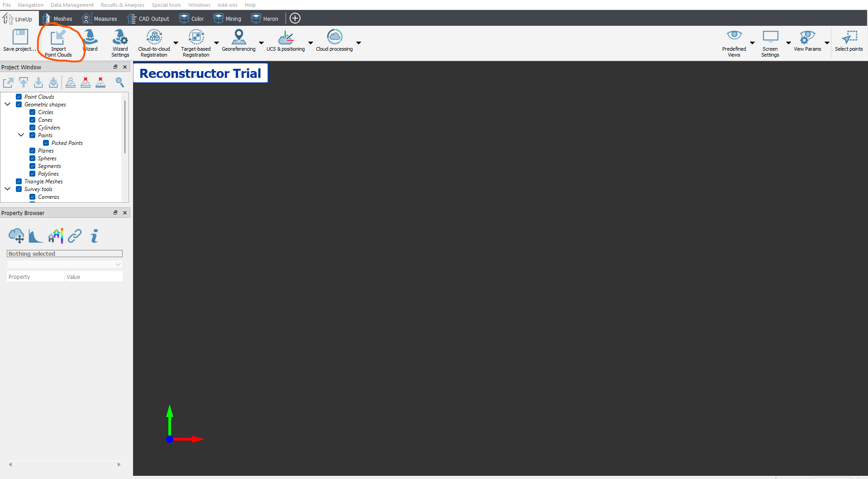The image size is (868, 479).
Task: Open UCS & positioning tool
Action: [x=286, y=41]
